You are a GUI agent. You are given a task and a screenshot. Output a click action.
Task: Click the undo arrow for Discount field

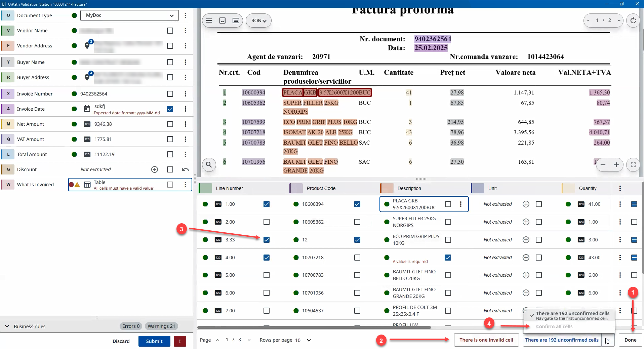(x=185, y=169)
